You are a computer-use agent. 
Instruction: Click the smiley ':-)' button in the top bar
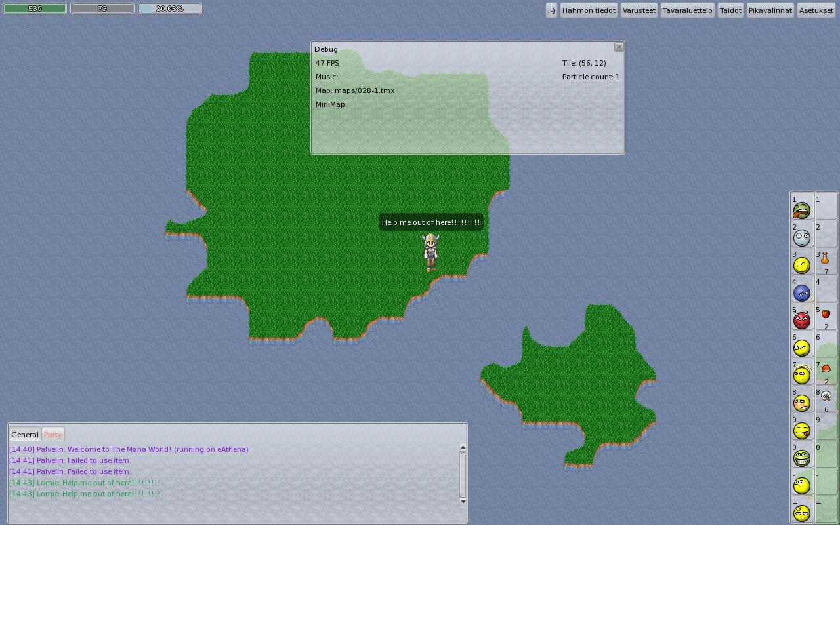pyautogui.click(x=551, y=10)
